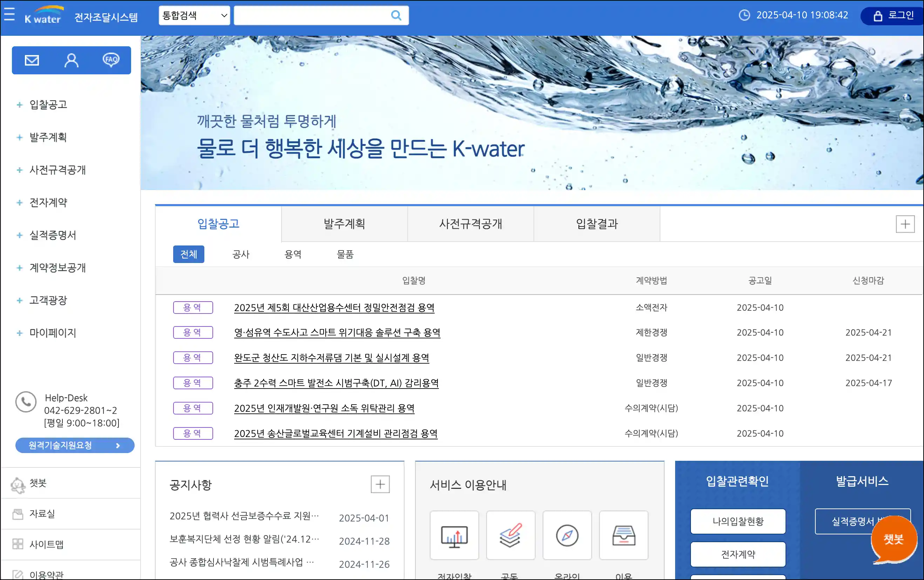Open 2025년 인재개발원·연구원 소독 위탁관리 용역
The height and width of the screenshot is (580, 924).
click(x=324, y=408)
